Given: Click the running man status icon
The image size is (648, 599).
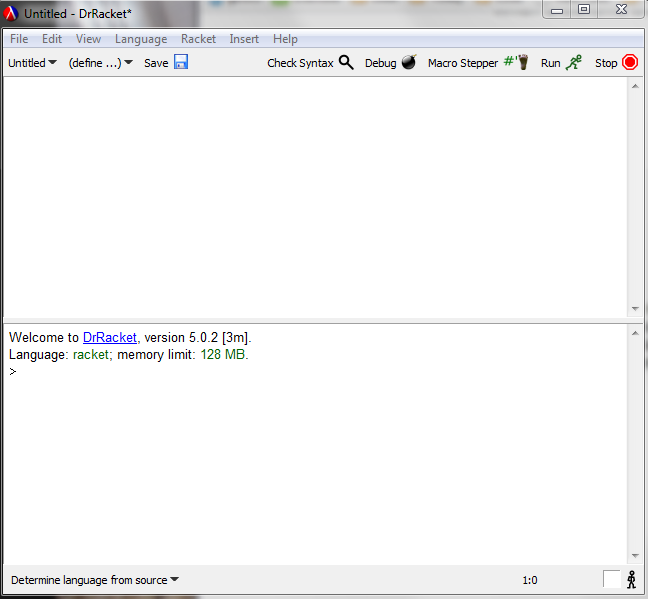Looking at the screenshot, I should coord(631,579).
